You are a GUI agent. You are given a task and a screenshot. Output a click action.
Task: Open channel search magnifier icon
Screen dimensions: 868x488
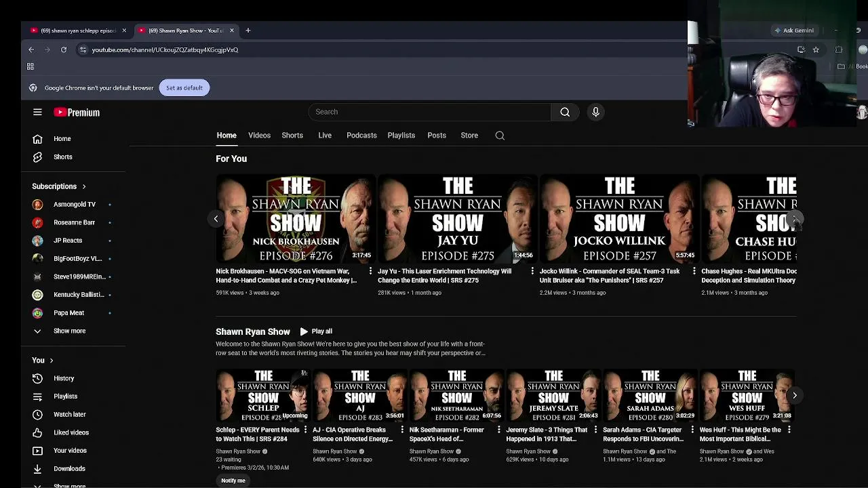pyautogui.click(x=500, y=136)
